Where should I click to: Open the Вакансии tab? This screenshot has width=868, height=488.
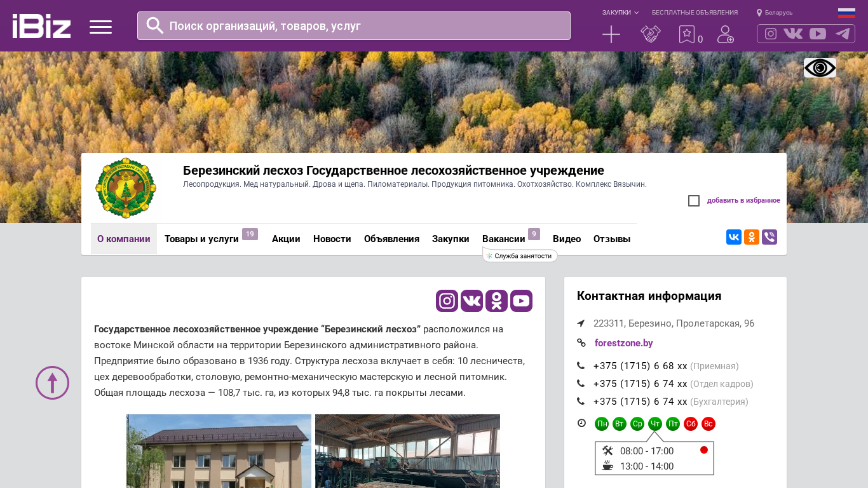pos(503,239)
